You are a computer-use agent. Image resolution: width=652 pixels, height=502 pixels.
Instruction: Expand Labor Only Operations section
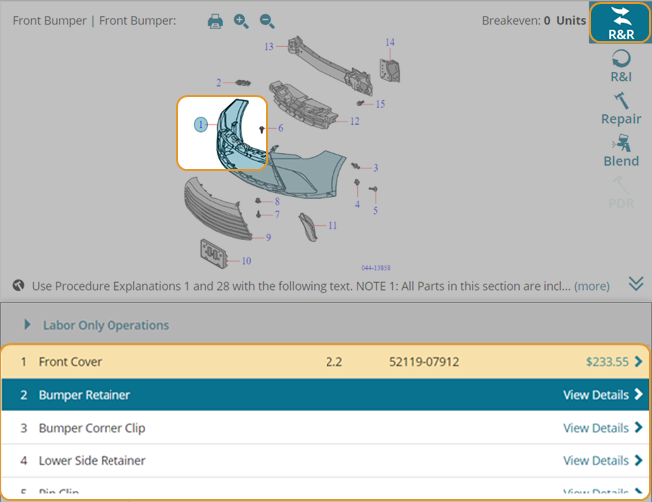105,325
